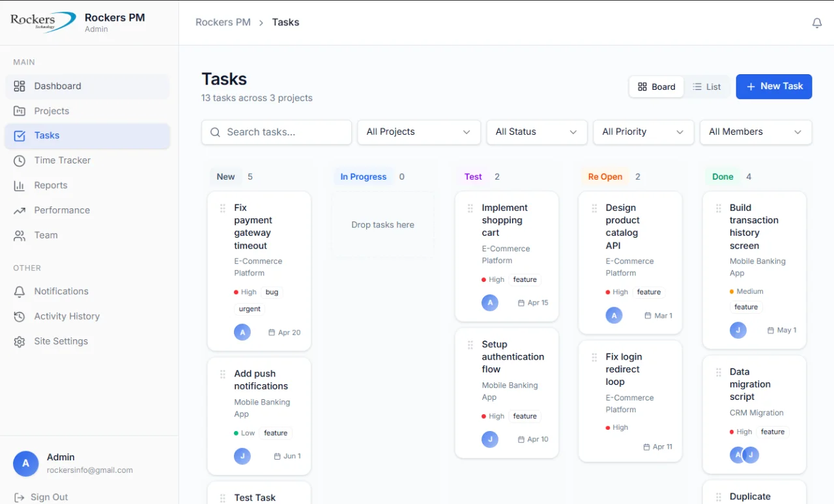Image resolution: width=834 pixels, height=504 pixels.
Task: Click Rockers PM breadcrumb link
Action: coord(223,23)
